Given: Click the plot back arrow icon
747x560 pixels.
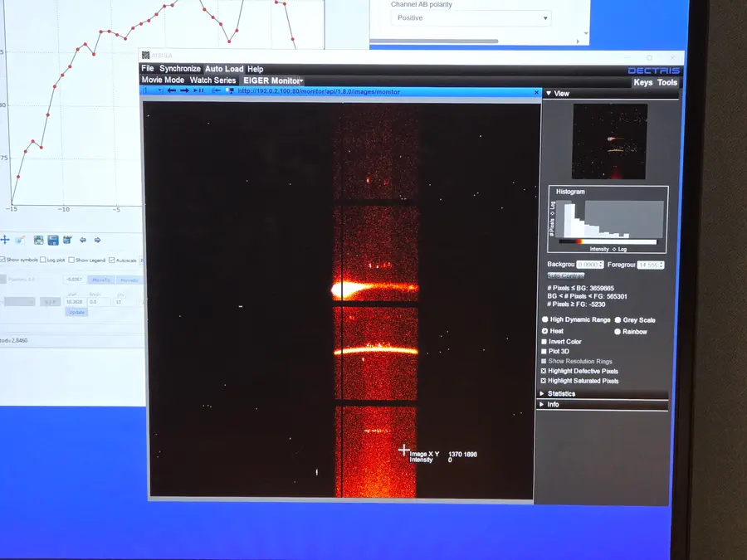Looking at the screenshot, I should [83, 240].
